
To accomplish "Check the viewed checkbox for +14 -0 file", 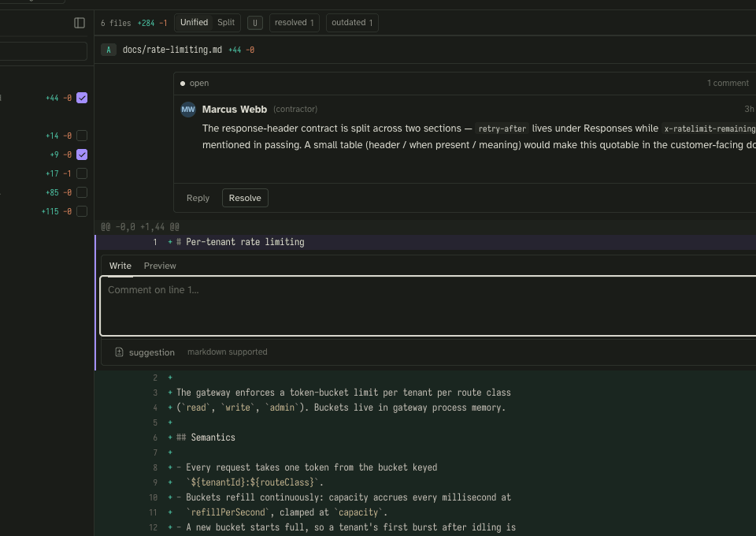I will click(x=82, y=136).
